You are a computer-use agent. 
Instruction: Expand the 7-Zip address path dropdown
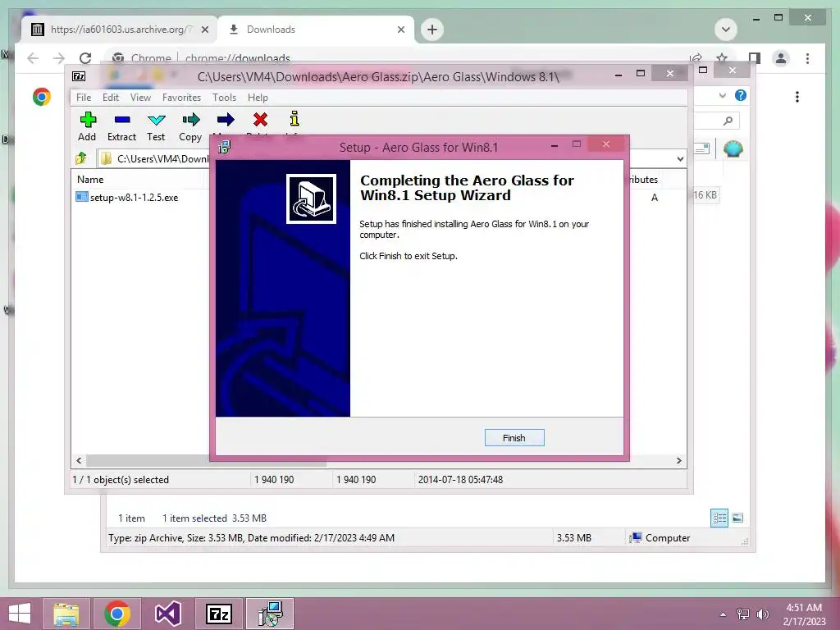[x=680, y=158]
